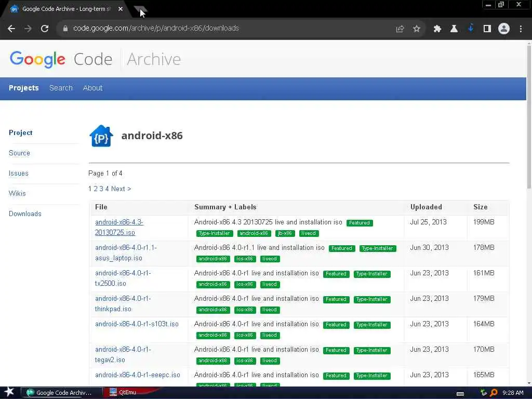Click the Chrome Labs flask icon
532x399 pixels.
454,29
